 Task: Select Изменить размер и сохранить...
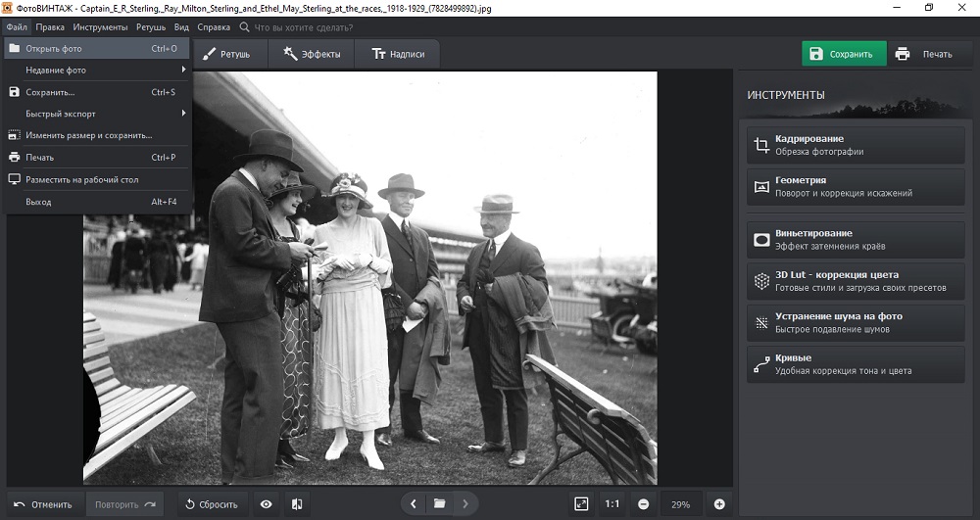[x=96, y=135]
